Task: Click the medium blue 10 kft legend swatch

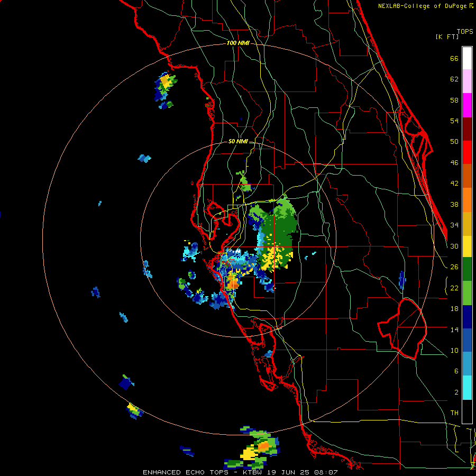Action: pos(467,340)
